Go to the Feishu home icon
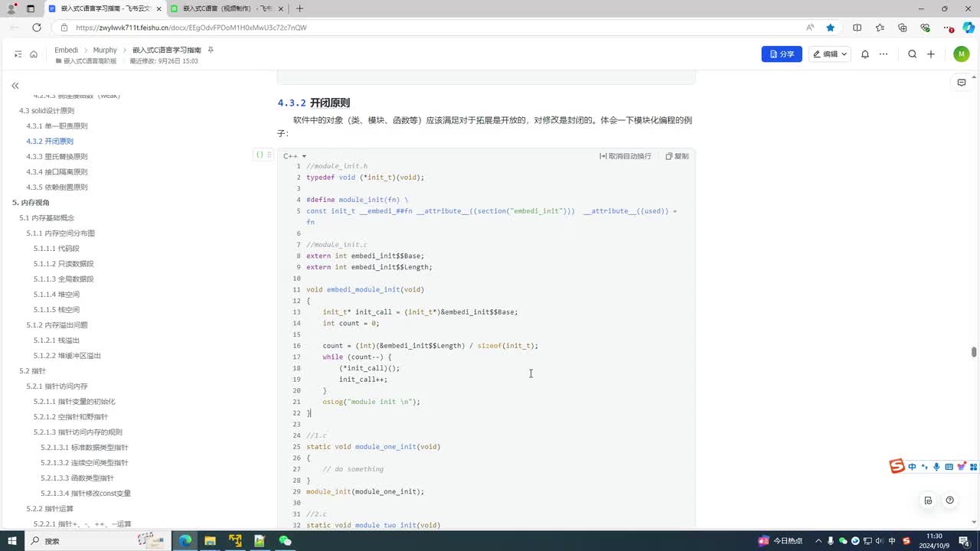The image size is (980, 551). pyautogui.click(x=34, y=54)
